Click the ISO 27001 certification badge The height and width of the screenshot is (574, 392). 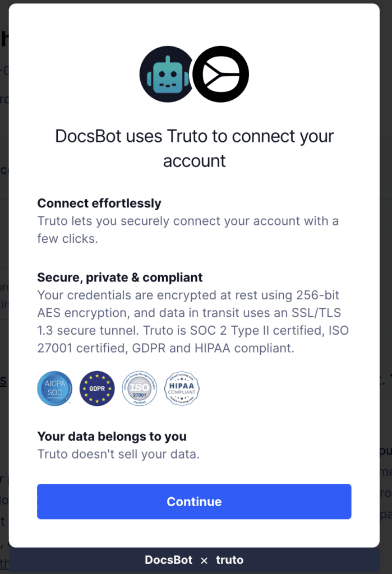coord(139,388)
